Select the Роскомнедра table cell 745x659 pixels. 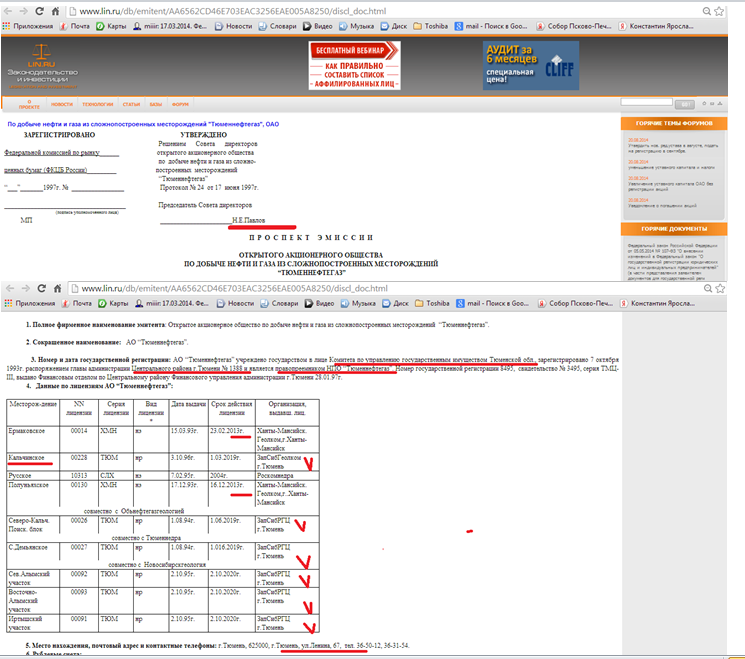[x=287, y=476]
